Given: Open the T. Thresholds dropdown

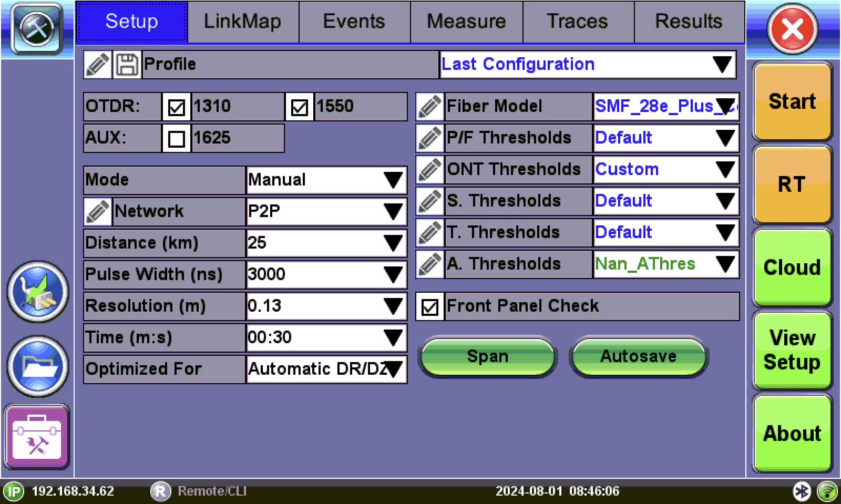Looking at the screenshot, I should [666, 233].
